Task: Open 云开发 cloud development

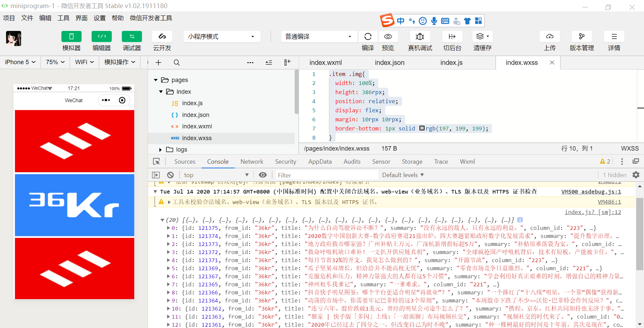Action: pos(162,37)
